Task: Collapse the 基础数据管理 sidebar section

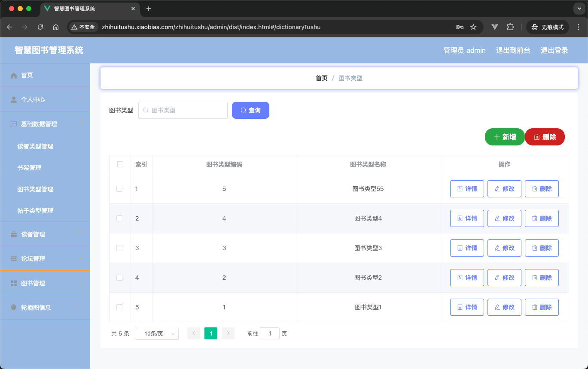Action: [45, 124]
